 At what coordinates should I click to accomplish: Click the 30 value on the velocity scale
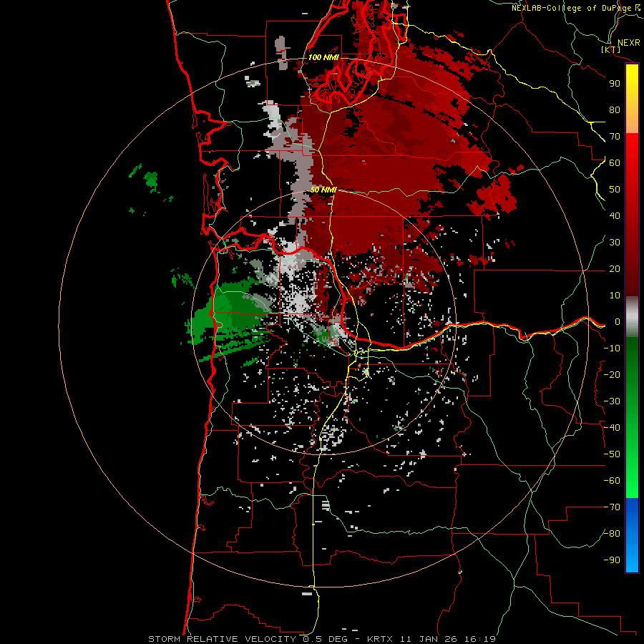point(615,243)
